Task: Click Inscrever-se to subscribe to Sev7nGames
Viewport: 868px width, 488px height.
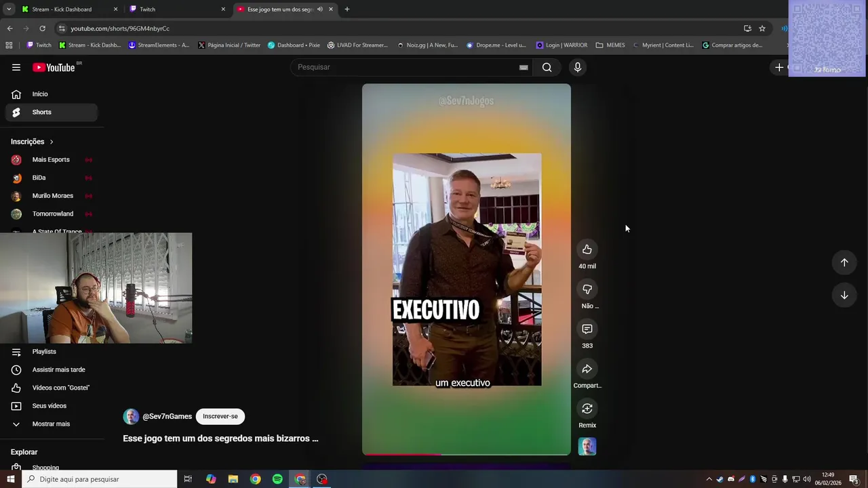Action: pos(220,416)
